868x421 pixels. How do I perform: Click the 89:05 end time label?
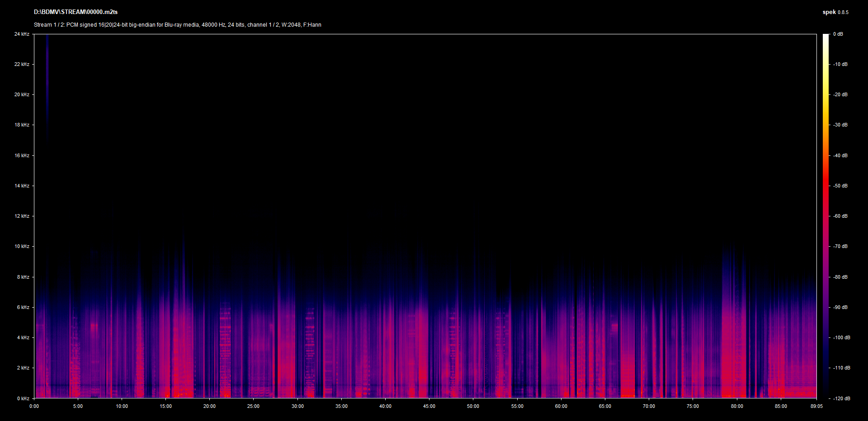(x=816, y=406)
